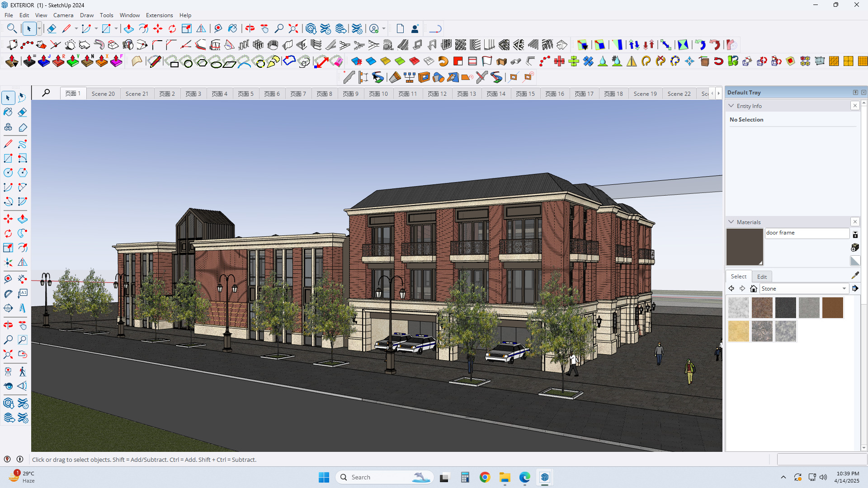Activate the Pan hand tool in left toolbar
The width and height of the screenshot is (868, 488).
click(22, 325)
